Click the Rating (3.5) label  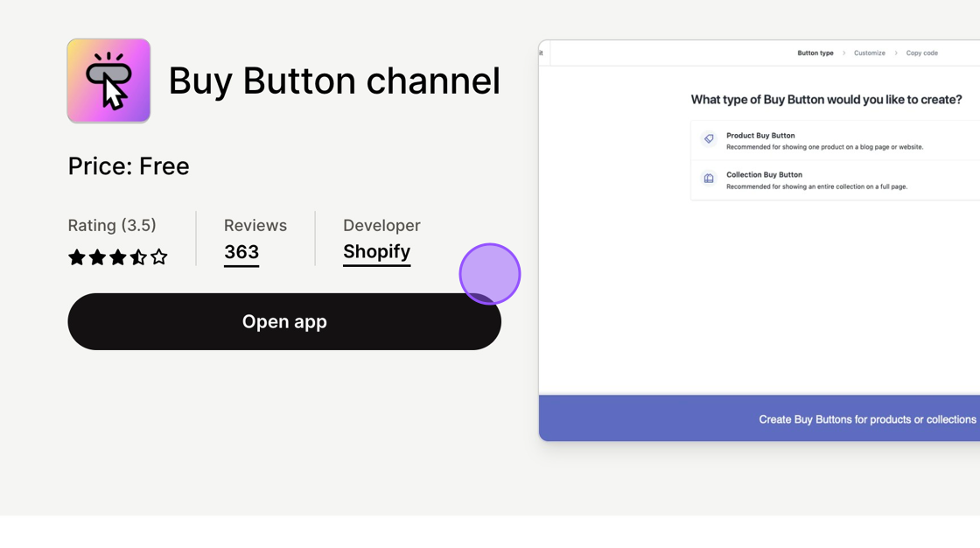pos(112,225)
